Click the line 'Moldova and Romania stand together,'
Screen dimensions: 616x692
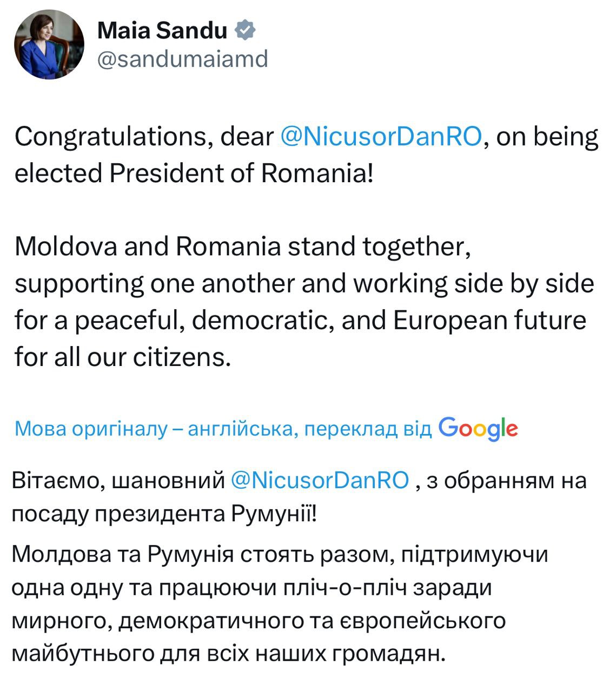coord(240,247)
